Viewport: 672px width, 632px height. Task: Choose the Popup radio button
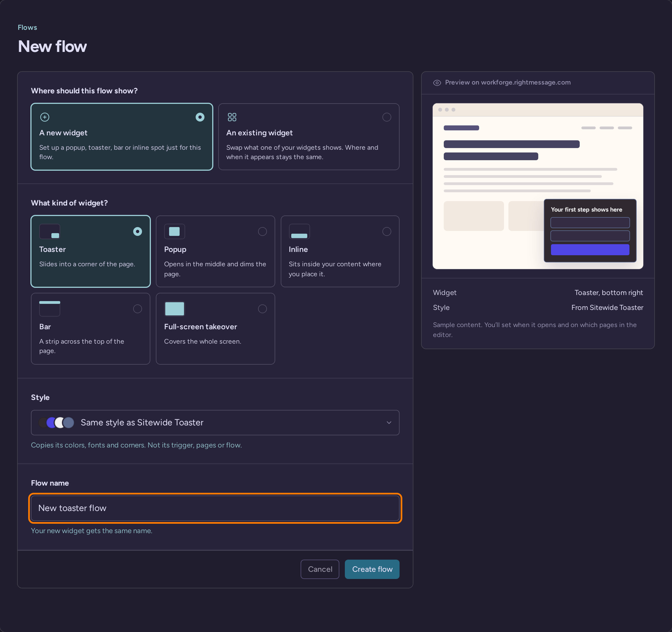pos(262,231)
